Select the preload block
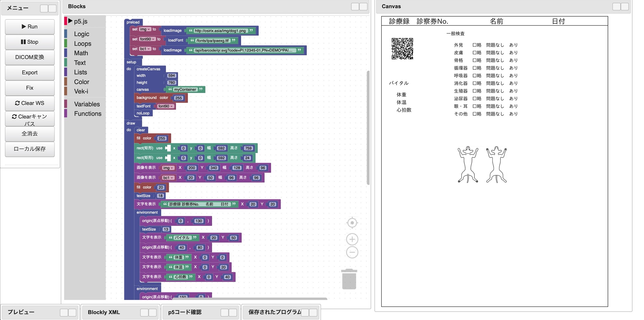 (x=133, y=22)
